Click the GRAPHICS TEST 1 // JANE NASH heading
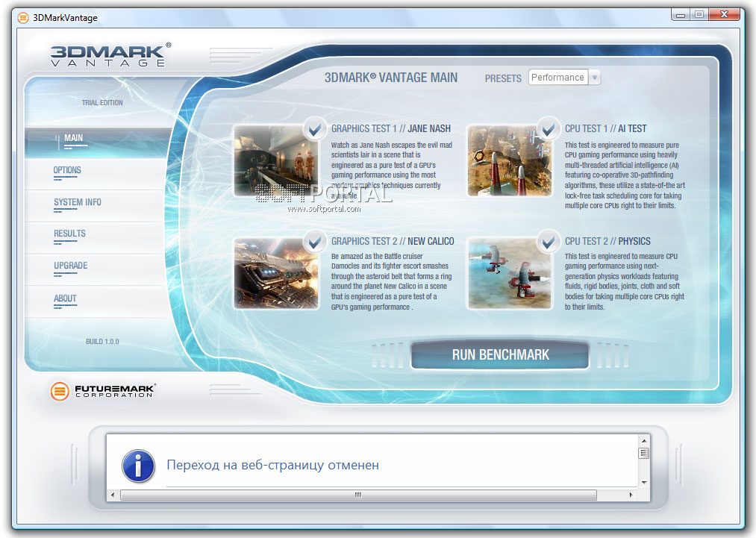Viewport: 756px width, 538px height. pos(391,128)
